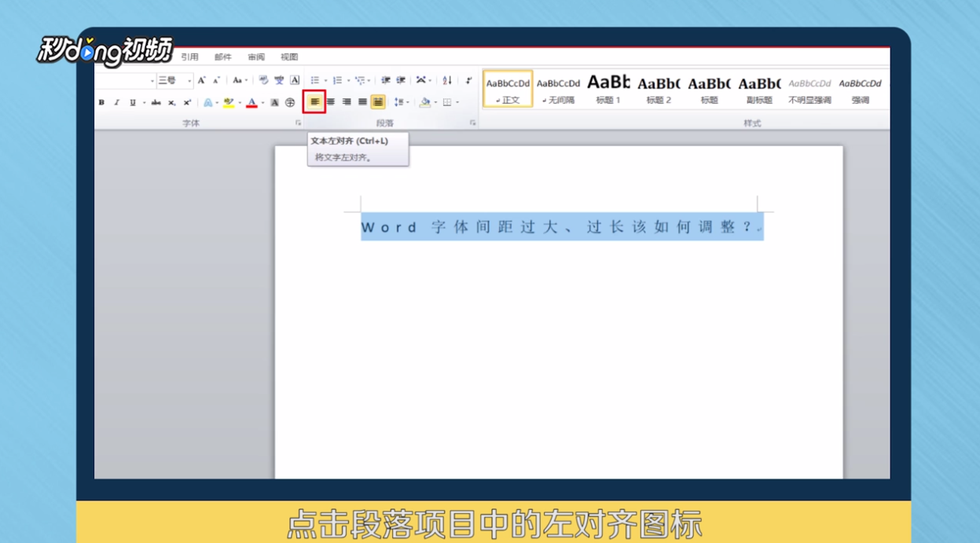Apply a numbered list

click(337, 80)
